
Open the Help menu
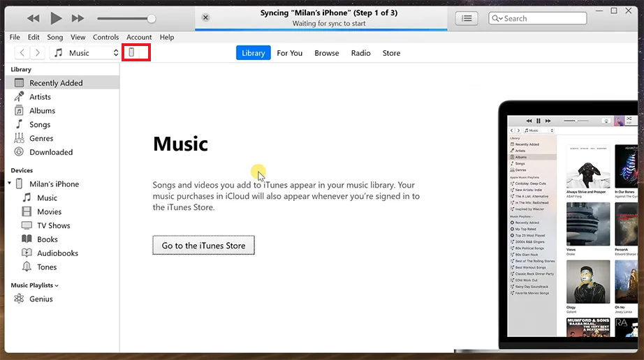pyautogui.click(x=167, y=37)
